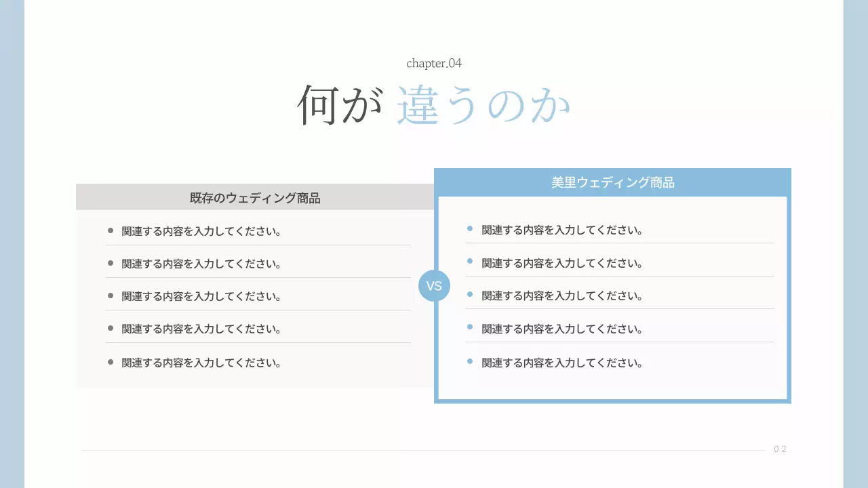Select the fifth blue bullet dot on right
Viewport: 868px width, 488px height.
[x=469, y=361]
